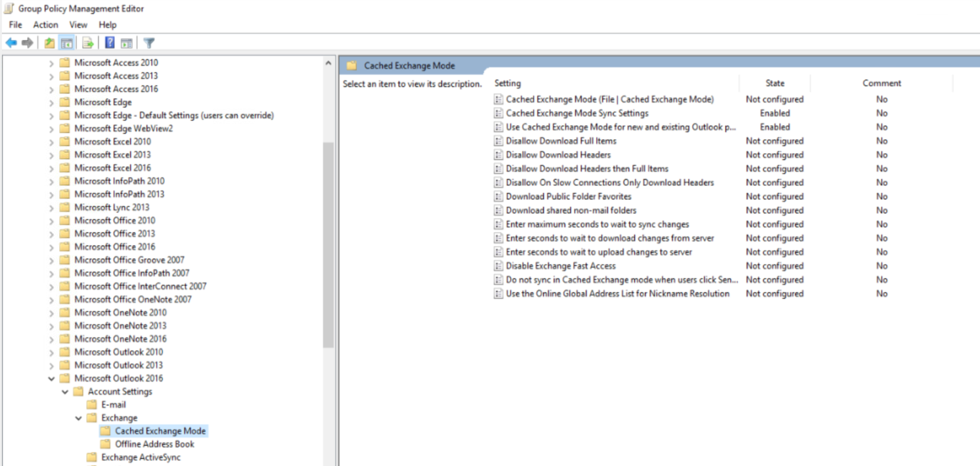Click the Up One Level folder icon
This screenshot has height=466, width=980.
49,43
